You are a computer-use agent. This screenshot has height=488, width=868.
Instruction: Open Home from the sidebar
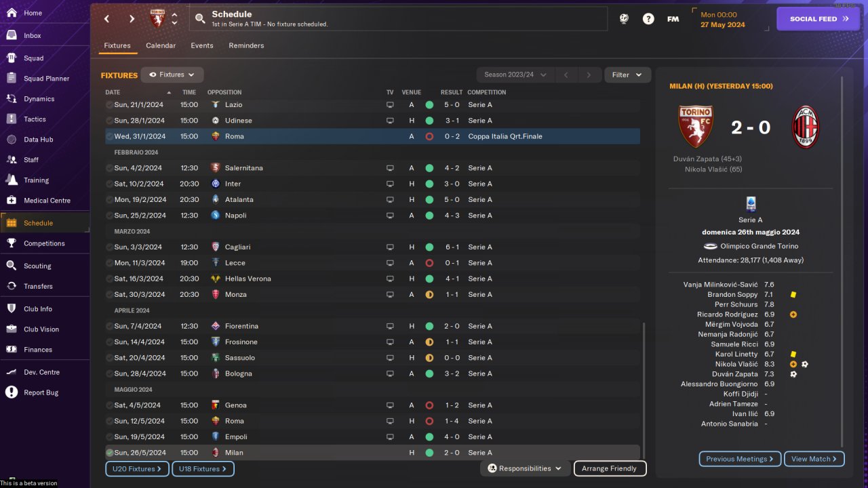(33, 13)
